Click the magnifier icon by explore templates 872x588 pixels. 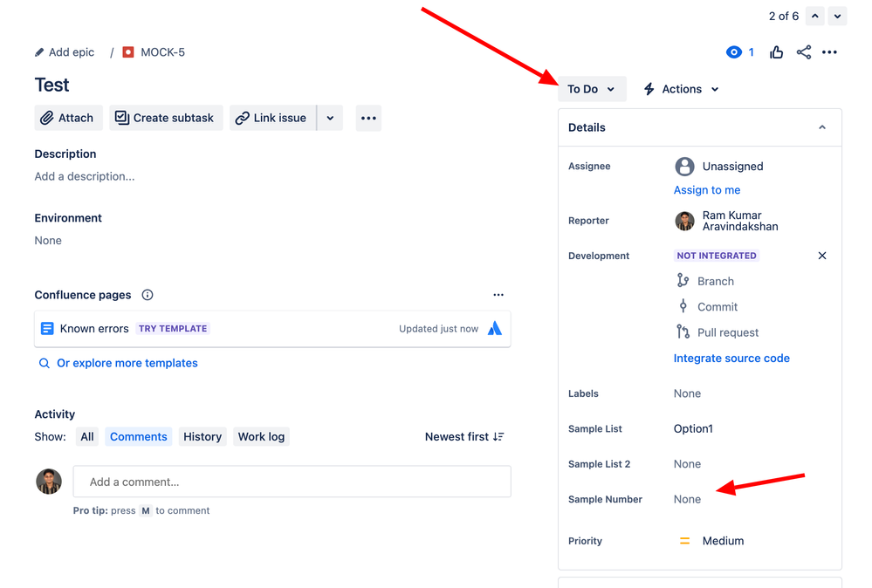[x=44, y=364]
